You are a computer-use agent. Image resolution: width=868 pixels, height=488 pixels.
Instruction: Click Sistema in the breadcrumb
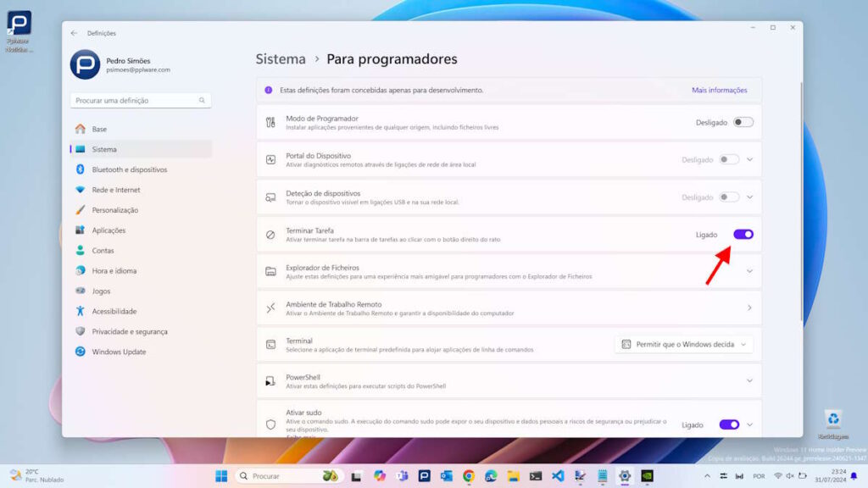281,58
